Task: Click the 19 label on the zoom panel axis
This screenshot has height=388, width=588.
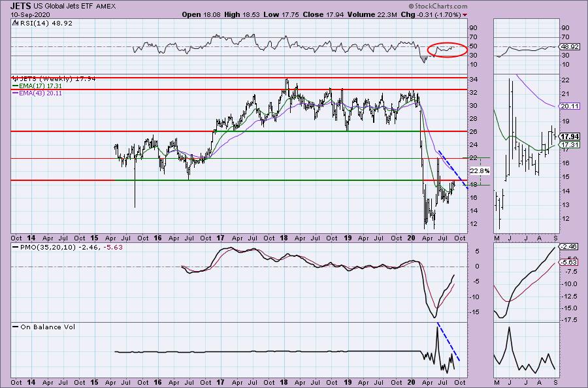Action: (x=566, y=121)
